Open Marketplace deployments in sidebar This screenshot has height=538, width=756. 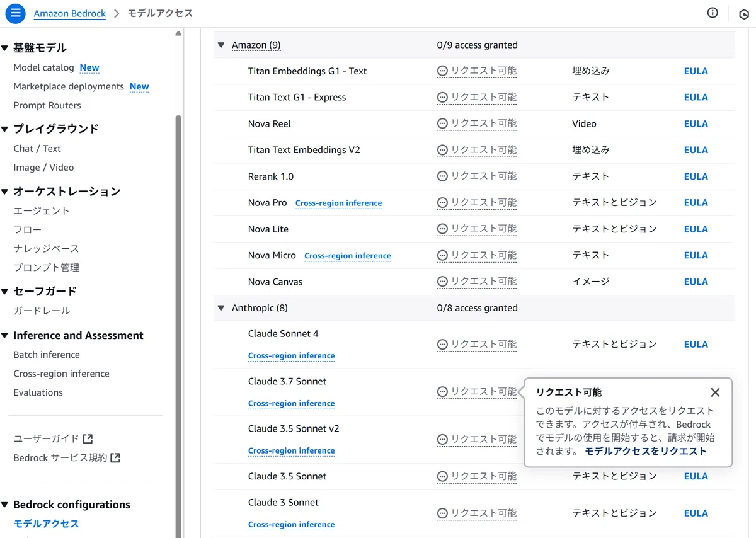(69, 86)
